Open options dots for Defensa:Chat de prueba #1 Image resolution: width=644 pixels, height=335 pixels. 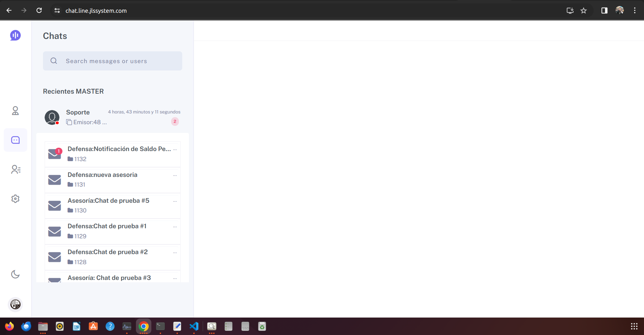(x=175, y=227)
